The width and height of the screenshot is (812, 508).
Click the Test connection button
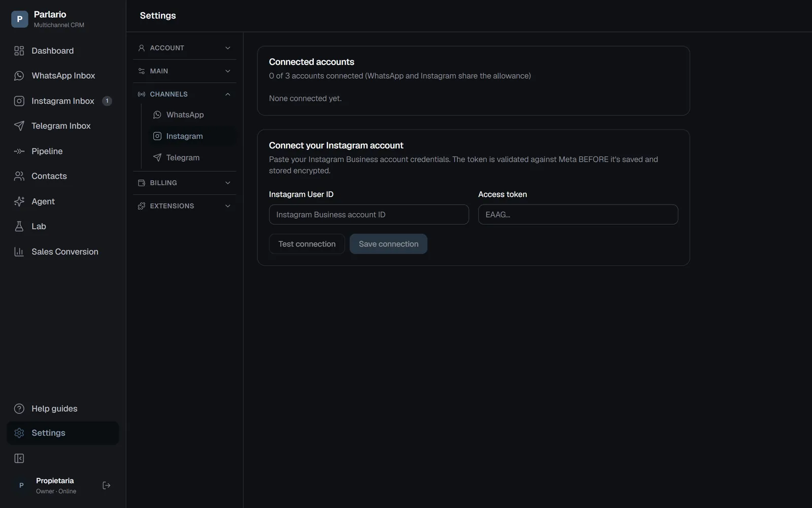coord(307,244)
